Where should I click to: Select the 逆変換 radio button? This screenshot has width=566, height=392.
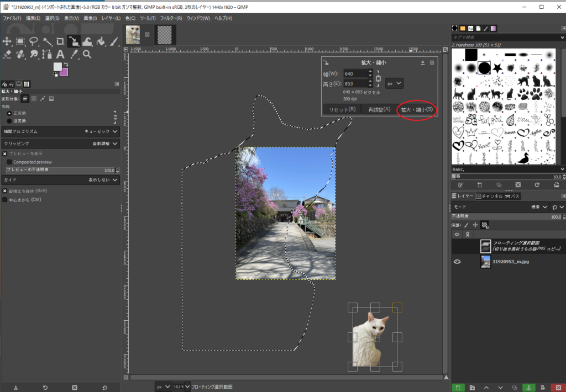9,120
